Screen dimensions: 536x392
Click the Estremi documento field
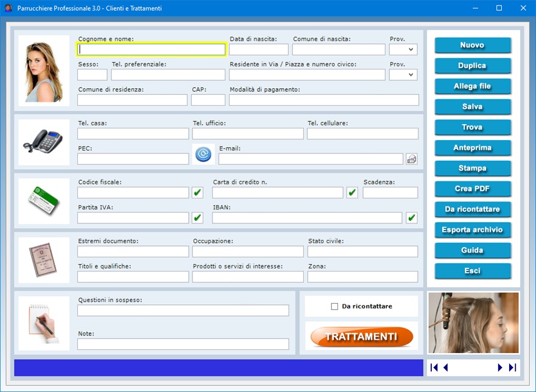[x=133, y=251]
